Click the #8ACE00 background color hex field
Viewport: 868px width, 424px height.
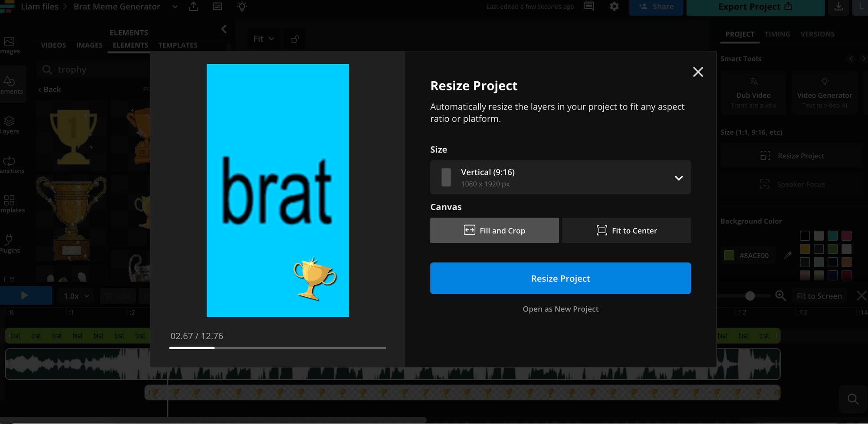pos(754,255)
